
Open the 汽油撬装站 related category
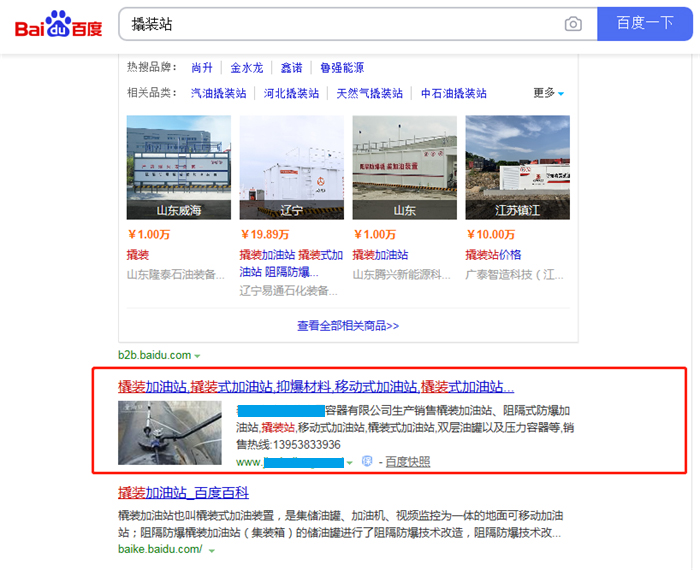coord(219,93)
